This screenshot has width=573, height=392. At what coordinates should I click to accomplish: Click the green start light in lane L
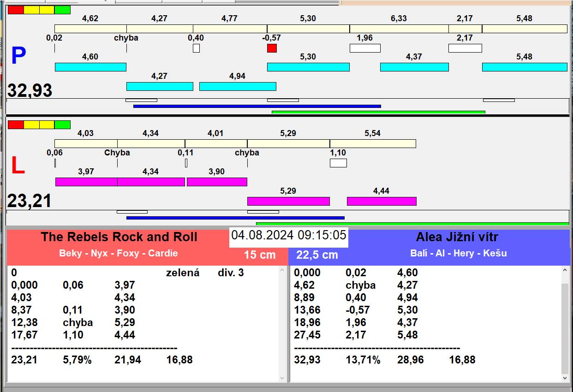tap(62, 125)
